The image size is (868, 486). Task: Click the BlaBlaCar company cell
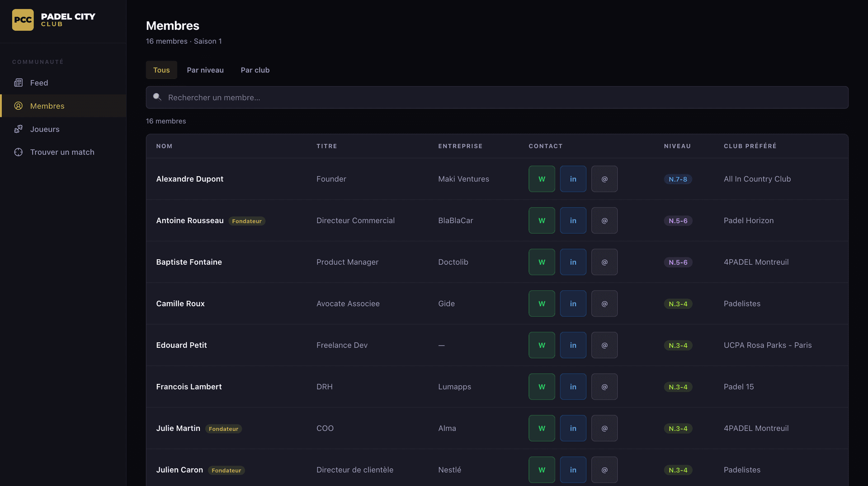click(x=455, y=220)
